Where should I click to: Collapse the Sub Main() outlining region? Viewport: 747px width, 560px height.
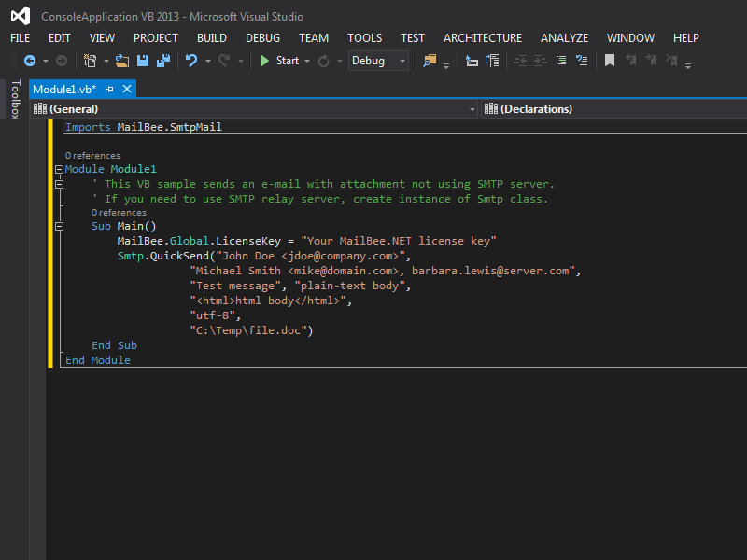(x=60, y=226)
